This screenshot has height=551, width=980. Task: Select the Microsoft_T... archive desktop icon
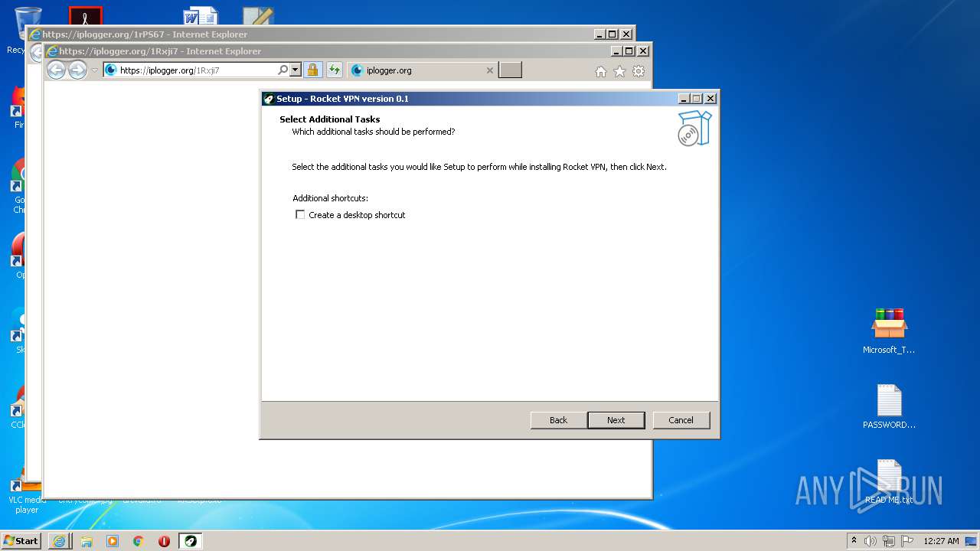889,331
